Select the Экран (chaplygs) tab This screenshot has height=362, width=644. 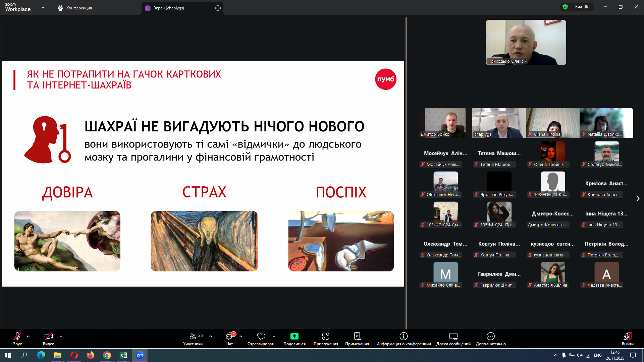pyautogui.click(x=169, y=8)
